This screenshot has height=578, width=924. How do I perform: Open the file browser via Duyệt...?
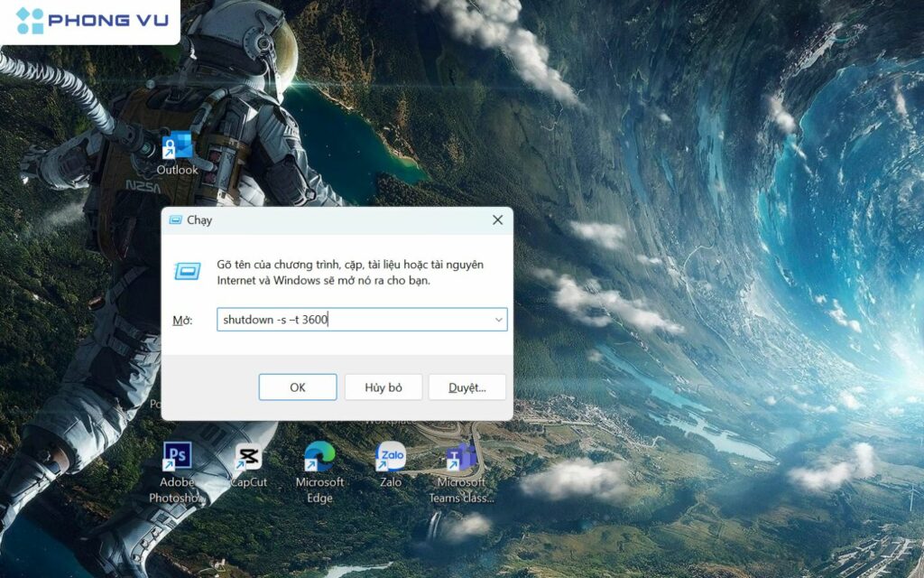[467, 387]
